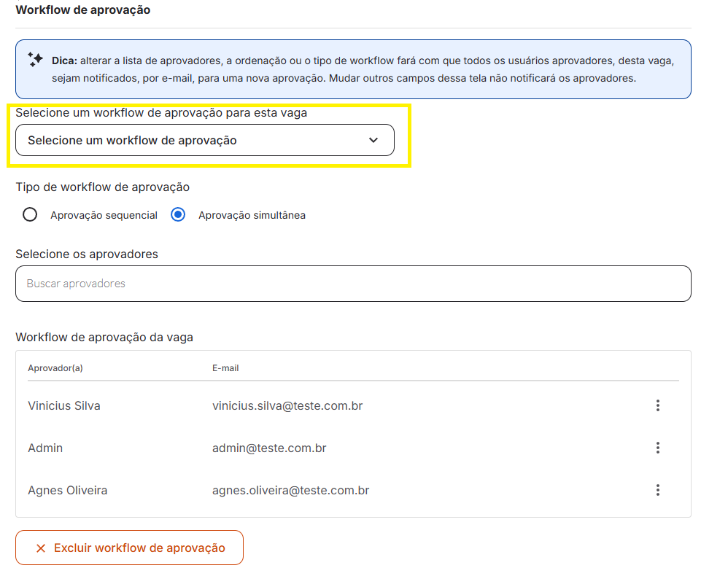Open the options menu for Admin row

[x=657, y=448]
